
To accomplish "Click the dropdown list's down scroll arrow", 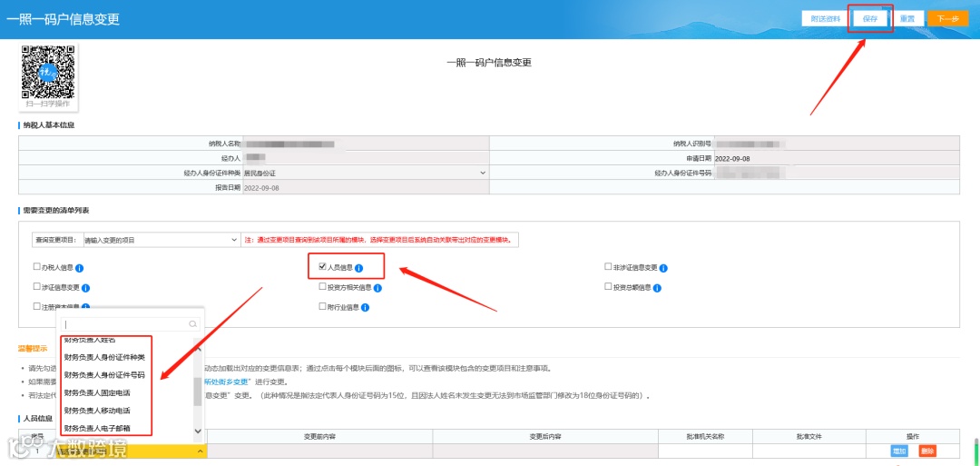I will coord(198,431).
